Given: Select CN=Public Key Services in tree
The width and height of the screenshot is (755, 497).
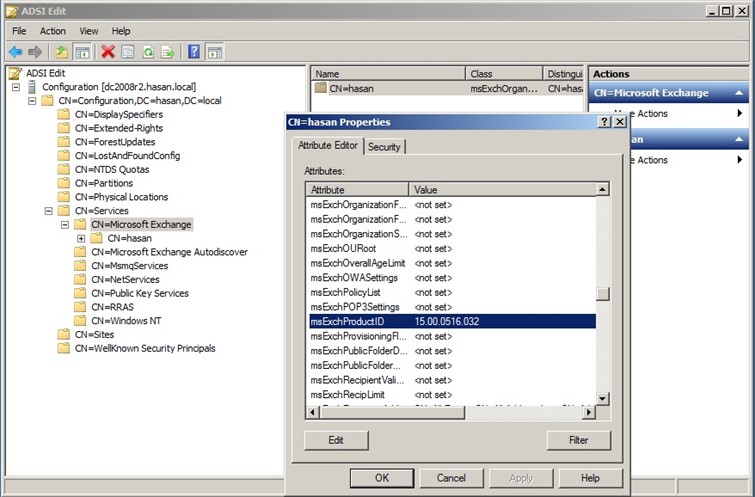Looking at the screenshot, I should click(x=140, y=294).
